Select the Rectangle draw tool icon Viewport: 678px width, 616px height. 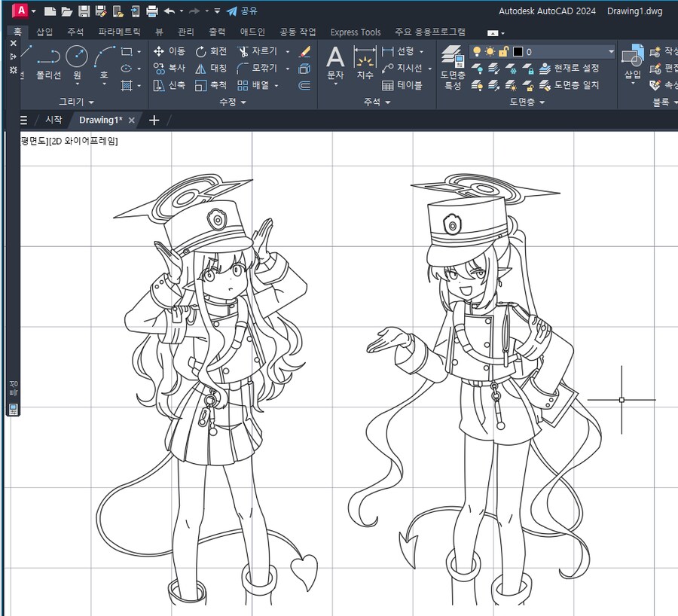[127, 52]
